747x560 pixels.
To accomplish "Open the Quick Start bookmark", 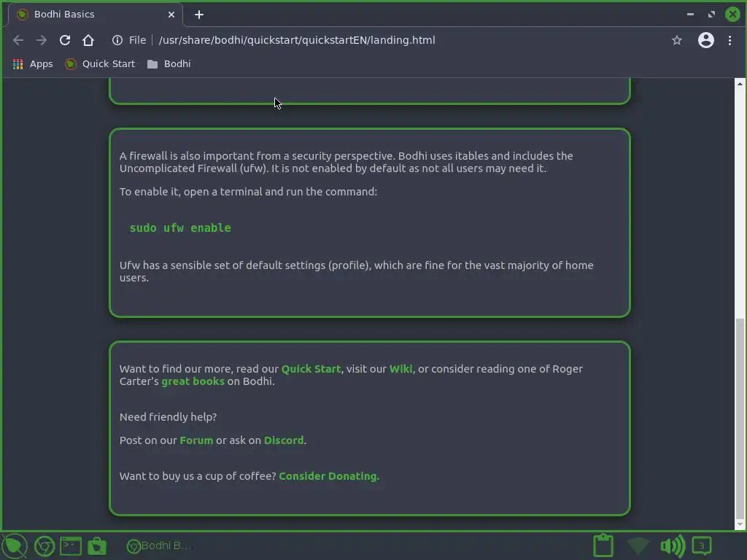I will 100,64.
